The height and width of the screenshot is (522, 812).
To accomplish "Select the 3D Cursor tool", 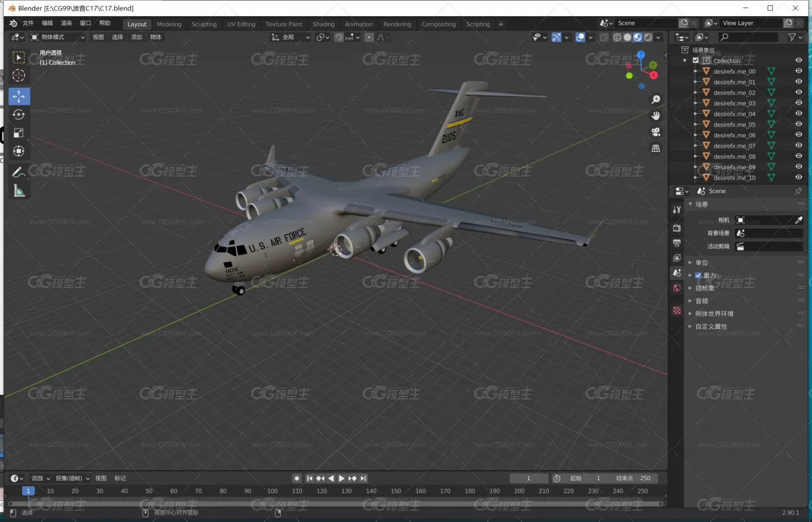I will (x=19, y=76).
